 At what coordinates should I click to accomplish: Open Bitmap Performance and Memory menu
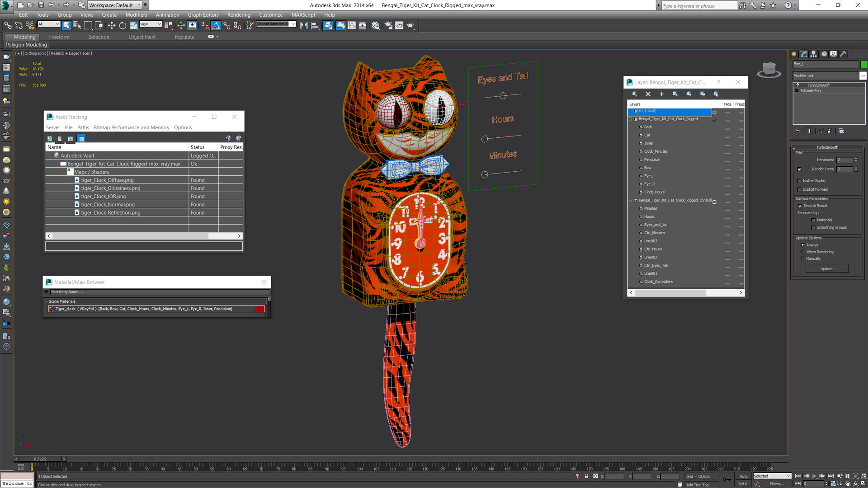pyautogui.click(x=131, y=127)
